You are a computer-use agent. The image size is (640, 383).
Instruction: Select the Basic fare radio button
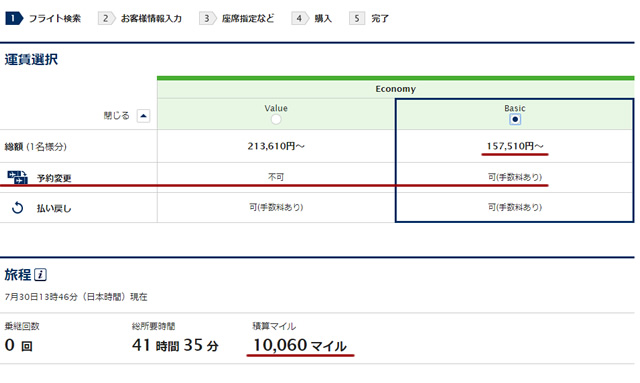[x=515, y=119]
